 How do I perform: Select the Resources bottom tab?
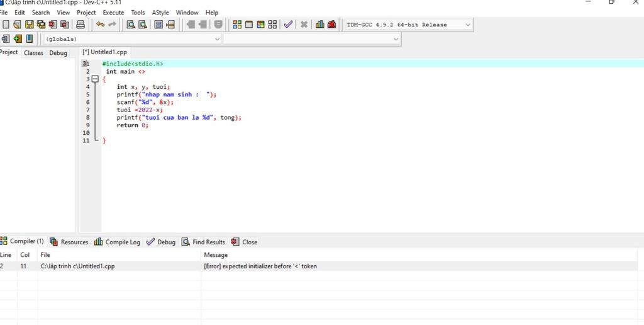click(x=69, y=242)
